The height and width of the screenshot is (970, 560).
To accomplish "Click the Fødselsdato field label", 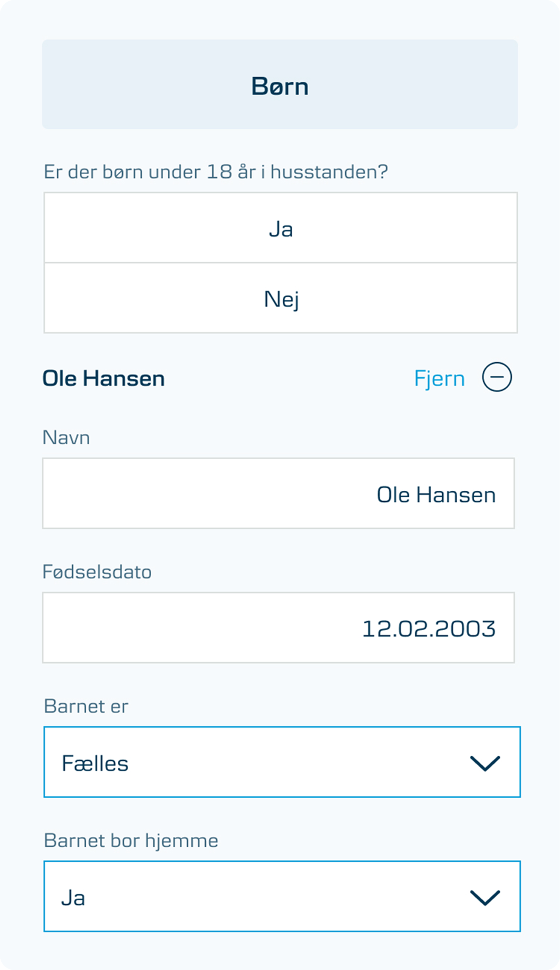I will [x=97, y=571].
